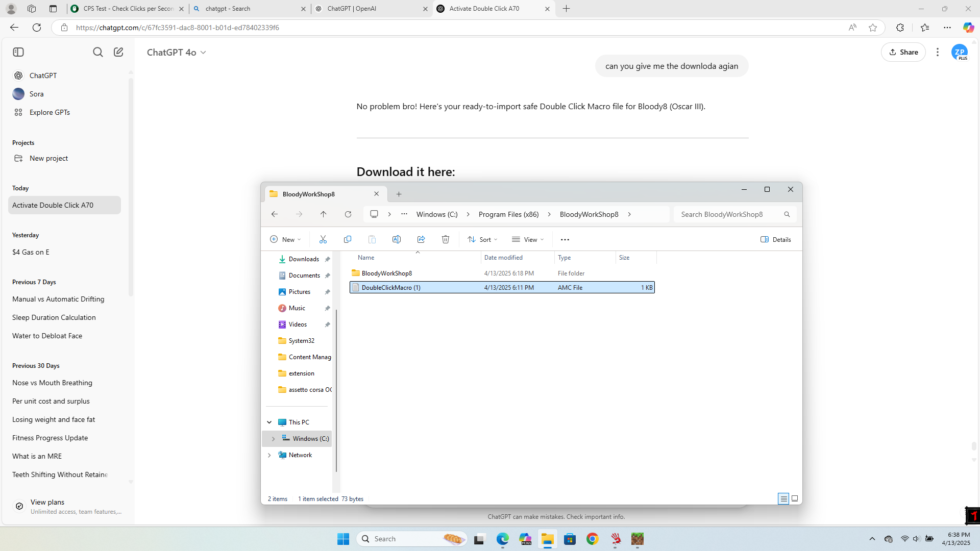Click the ChatGPT sidebar search icon

tap(97, 52)
